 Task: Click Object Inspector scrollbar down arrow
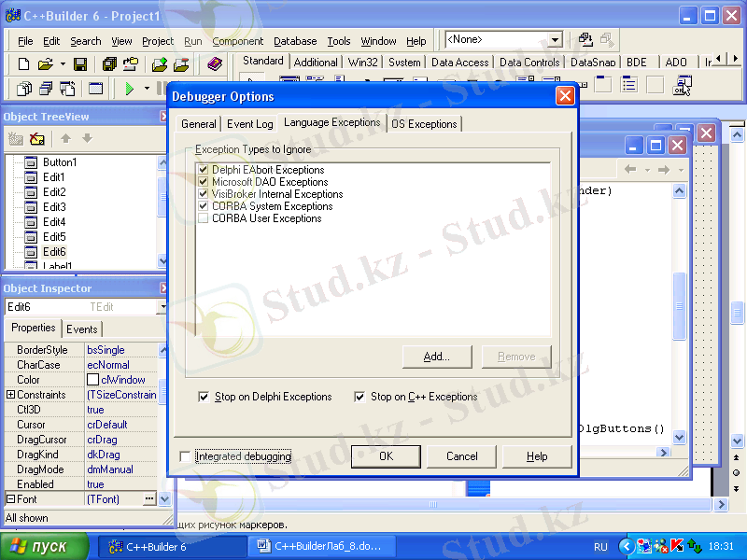(164, 498)
